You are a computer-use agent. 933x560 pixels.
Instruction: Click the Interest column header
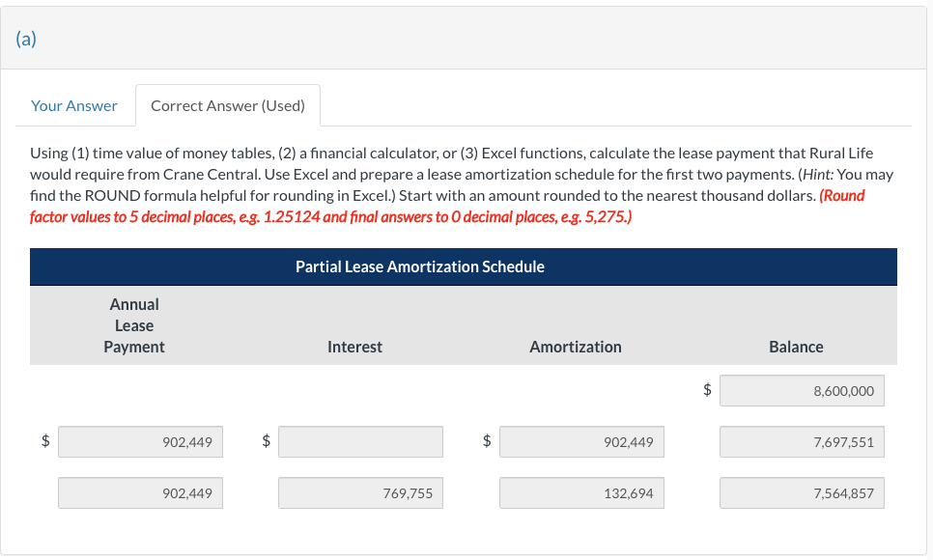coord(354,347)
